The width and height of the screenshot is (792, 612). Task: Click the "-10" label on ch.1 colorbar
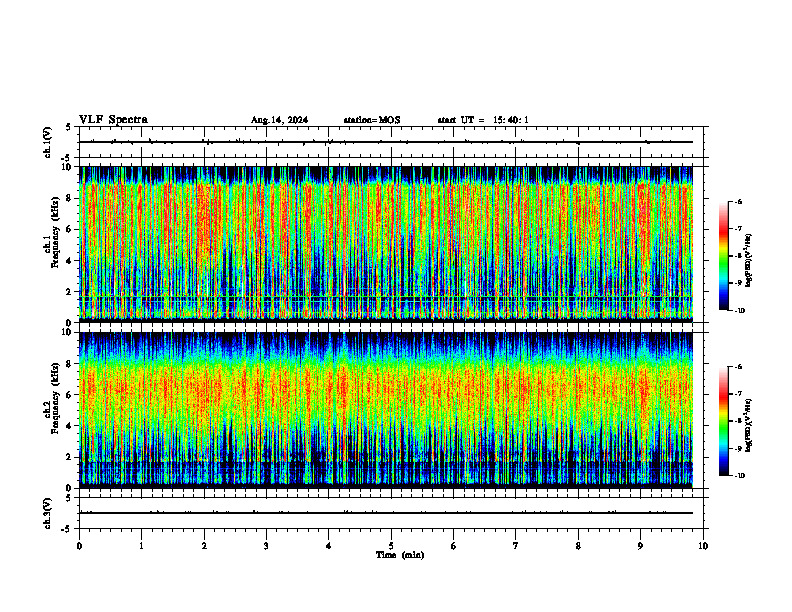(739, 311)
